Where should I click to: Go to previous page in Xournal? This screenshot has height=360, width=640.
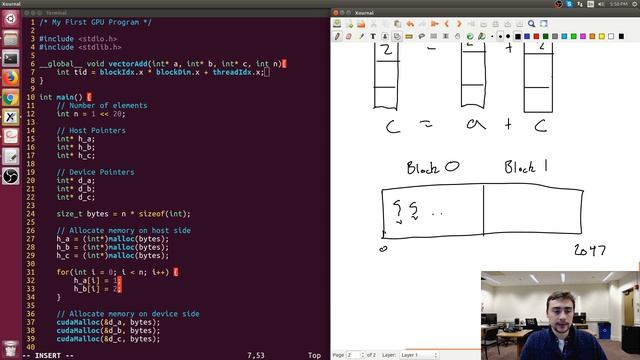[447, 24]
